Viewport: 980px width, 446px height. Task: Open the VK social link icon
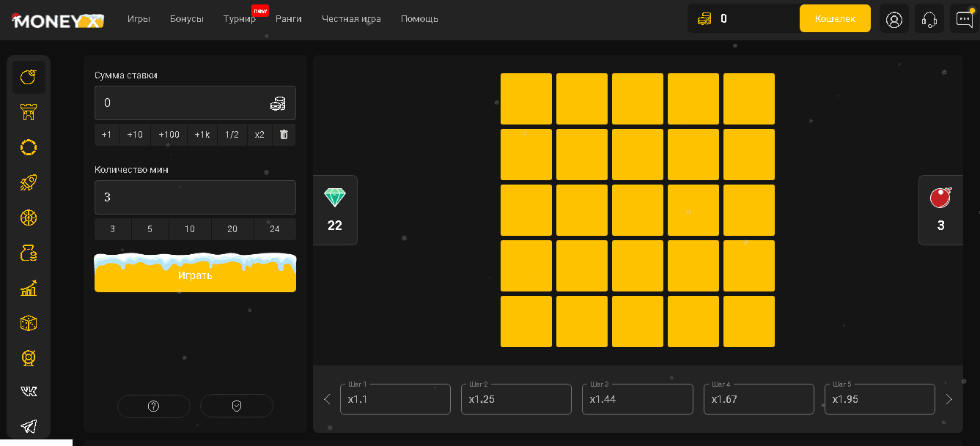[x=29, y=392]
